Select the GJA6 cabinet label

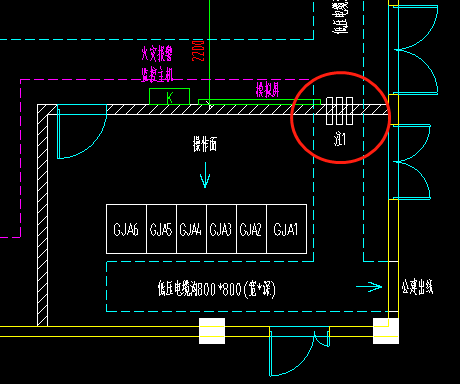point(126,230)
